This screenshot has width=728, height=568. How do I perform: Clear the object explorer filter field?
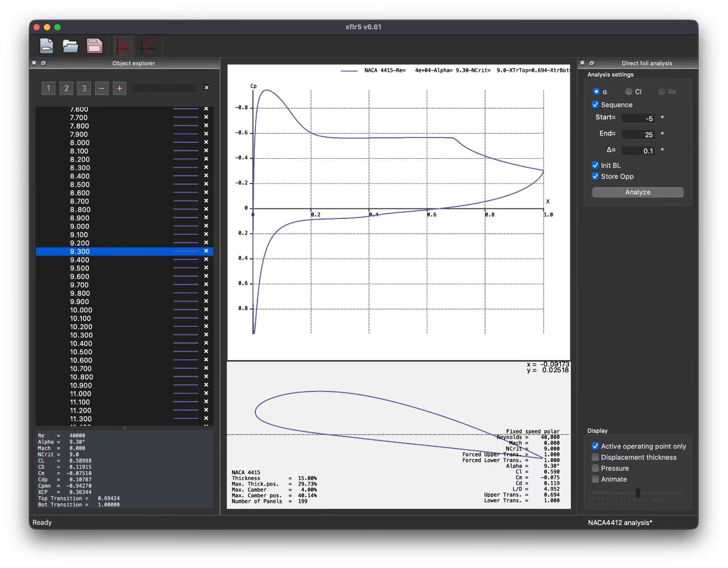pyautogui.click(x=206, y=88)
